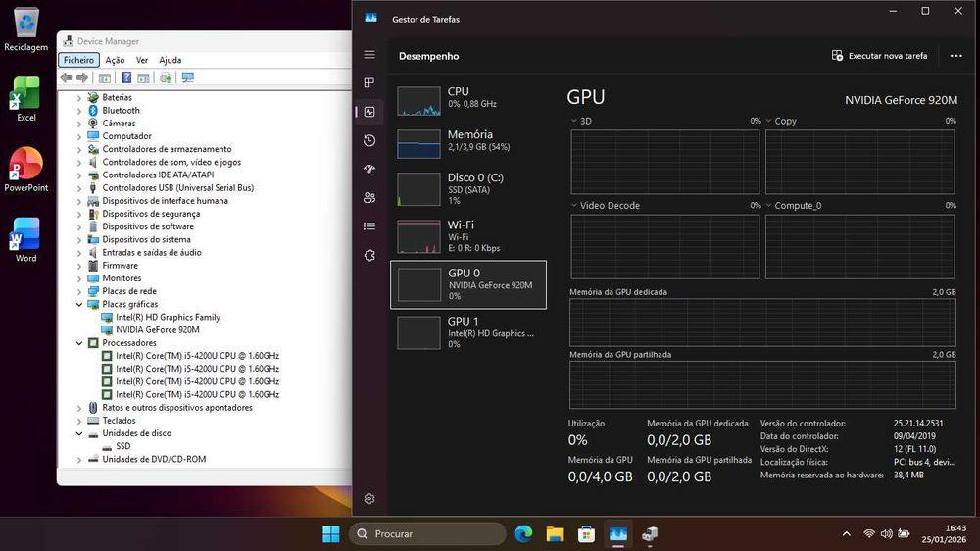Select GPU 0 NVIDIA GeForce 920M entry
Image resolution: width=980 pixels, height=551 pixels.
(x=468, y=284)
